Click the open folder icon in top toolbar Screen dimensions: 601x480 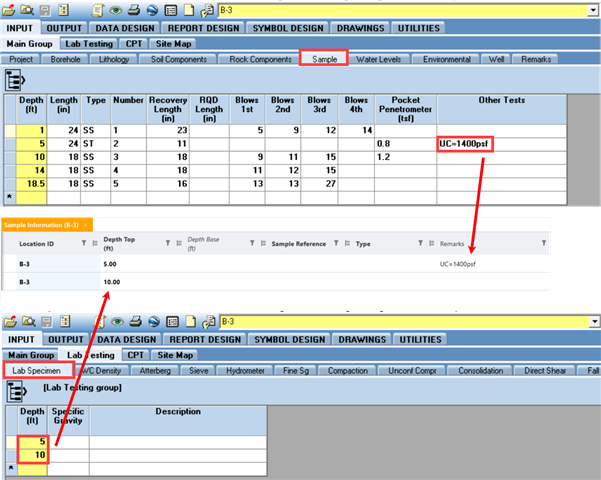tap(10, 11)
